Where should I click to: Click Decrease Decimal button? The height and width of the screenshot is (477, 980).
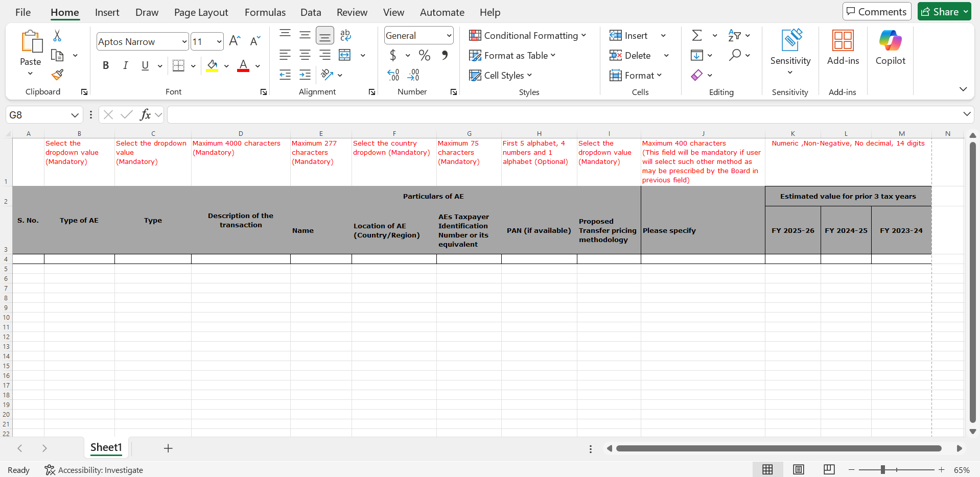click(413, 75)
